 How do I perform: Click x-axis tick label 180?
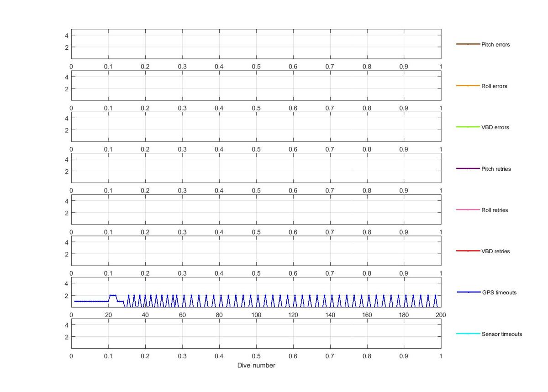click(x=404, y=315)
